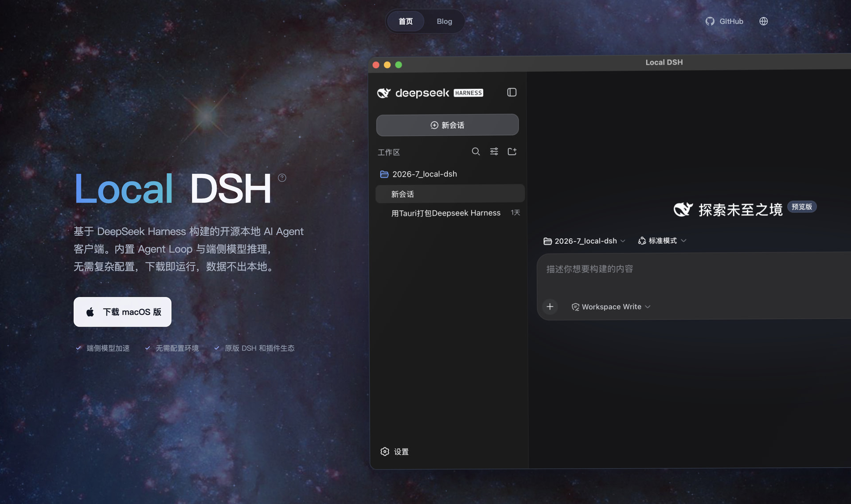Click the whale logo beside 探索未至之境
The image size is (851, 504).
[683, 209]
